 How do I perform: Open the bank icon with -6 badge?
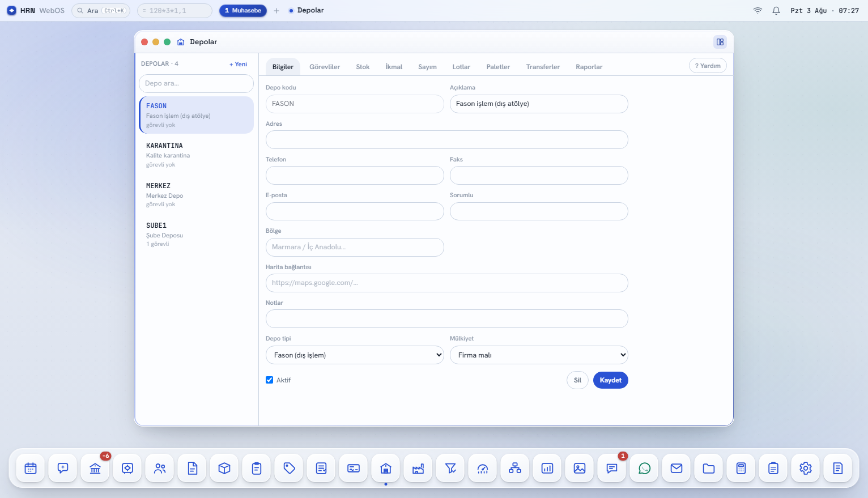(x=95, y=469)
